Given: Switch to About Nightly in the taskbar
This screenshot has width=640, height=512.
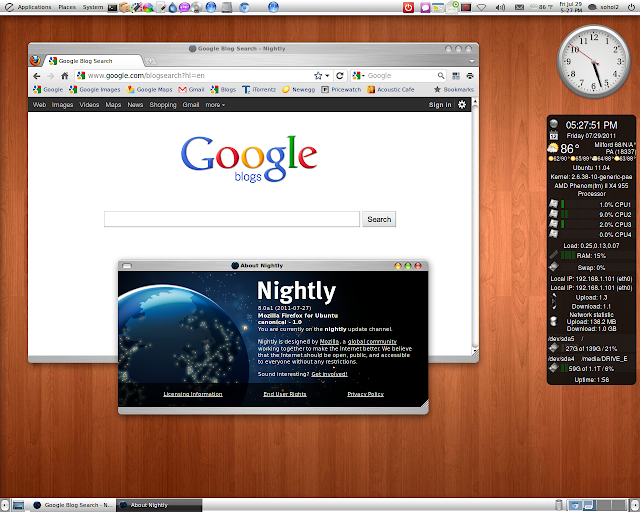Looking at the screenshot, I should [x=159, y=505].
